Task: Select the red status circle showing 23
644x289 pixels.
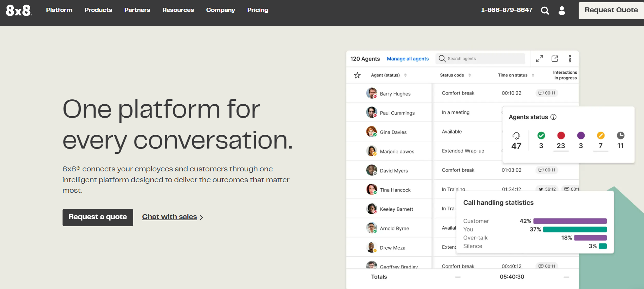Action: pyautogui.click(x=561, y=135)
